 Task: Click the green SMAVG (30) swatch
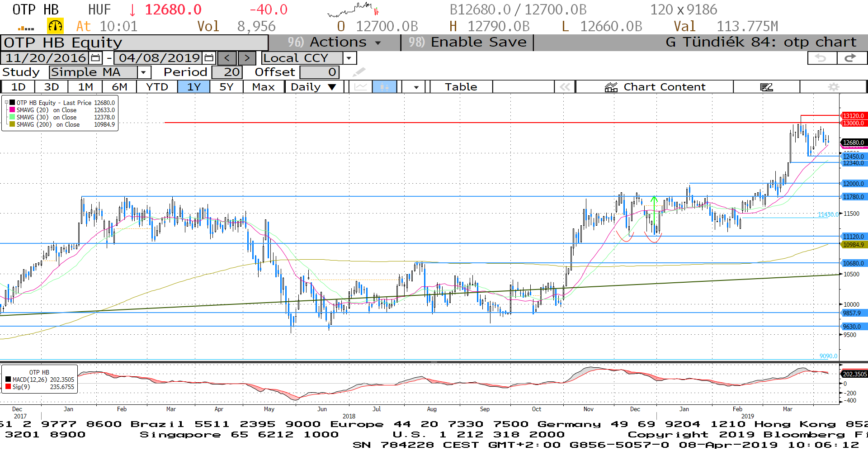(13, 117)
